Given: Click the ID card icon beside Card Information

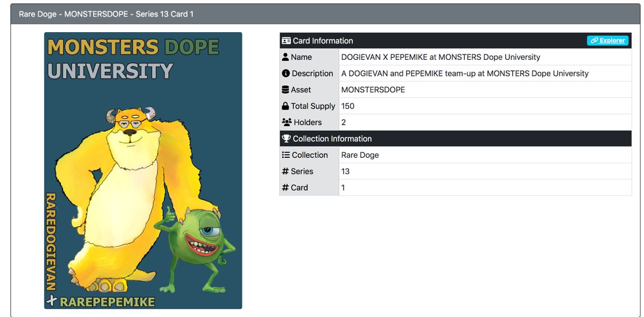Looking at the screenshot, I should pyautogui.click(x=286, y=41).
